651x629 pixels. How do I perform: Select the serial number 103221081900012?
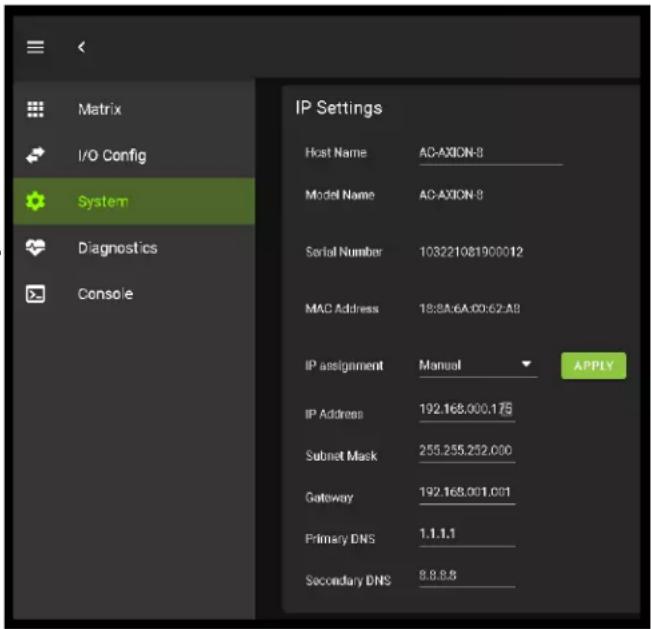click(471, 252)
